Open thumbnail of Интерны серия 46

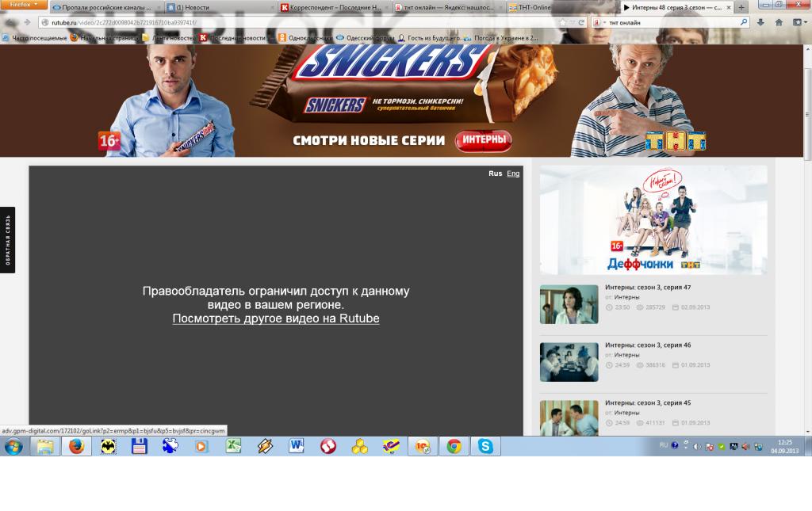pos(569,362)
